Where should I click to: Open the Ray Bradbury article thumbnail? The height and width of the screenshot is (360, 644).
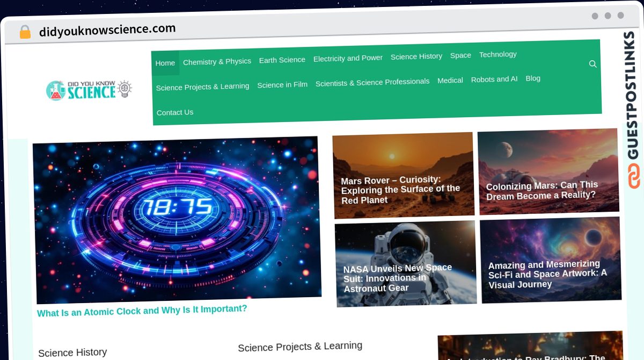point(531,346)
